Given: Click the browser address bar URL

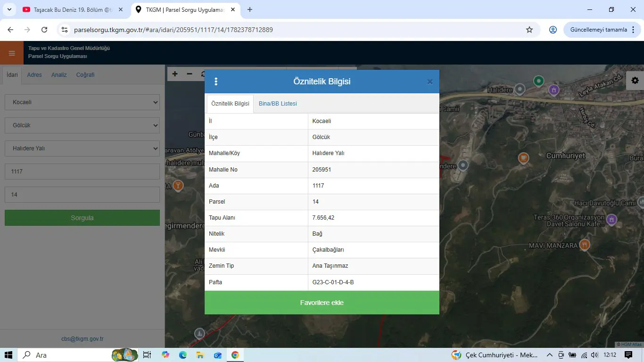Looking at the screenshot, I should coord(173,30).
